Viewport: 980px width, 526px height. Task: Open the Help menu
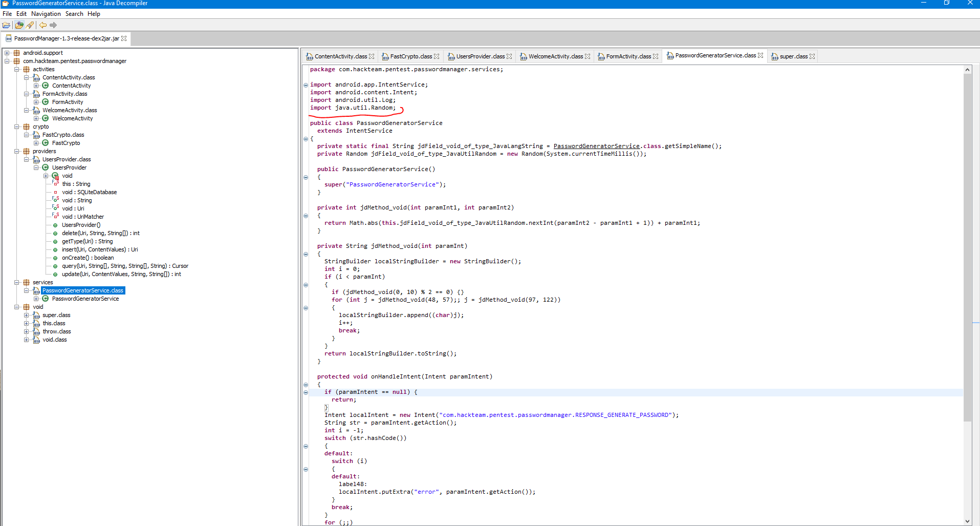click(x=94, y=14)
